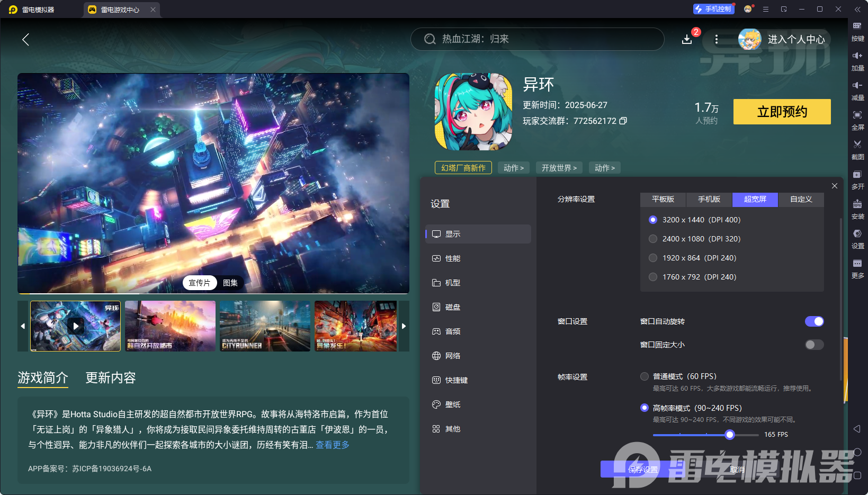This screenshot has height=495, width=868.
Task: Open the 游戏简介 tab
Action: [43, 377]
